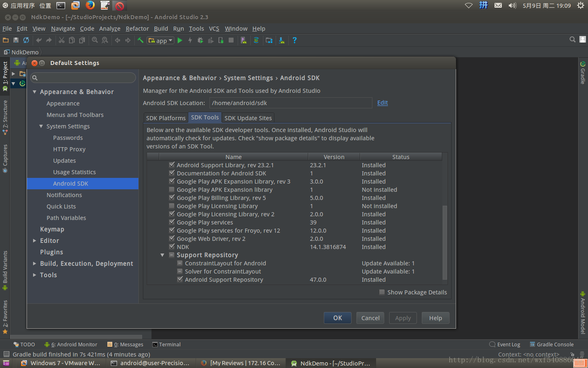Check Google Play Licensing Library version 1
Viewport: 588px width, 368px height.
click(172, 206)
